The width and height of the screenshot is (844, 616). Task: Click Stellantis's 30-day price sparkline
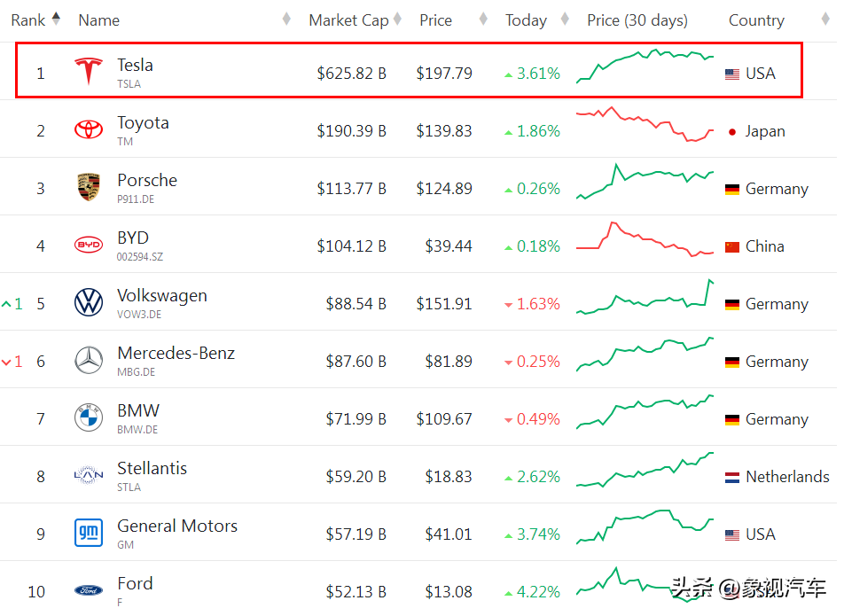tap(645, 469)
